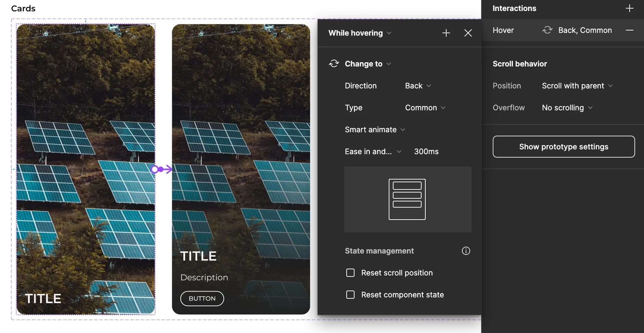Open Position dropdown set to Scroll with parent
Viewport: 644px width, 333px height.
(577, 86)
